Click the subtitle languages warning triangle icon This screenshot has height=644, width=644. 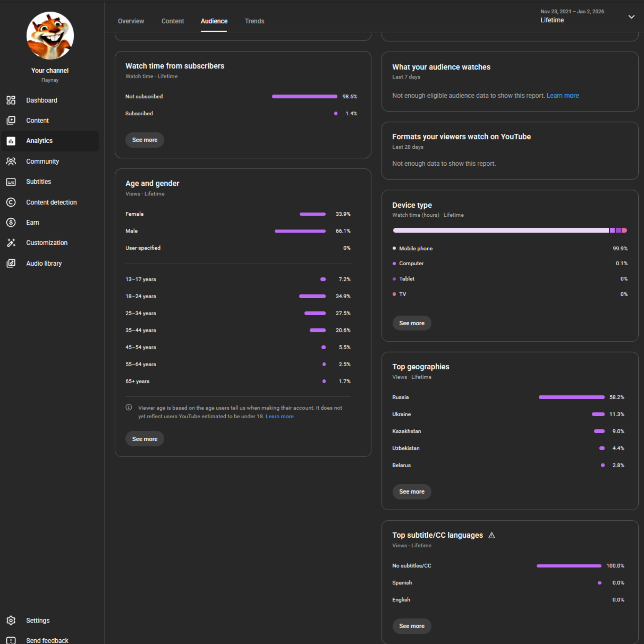click(492, 535)
